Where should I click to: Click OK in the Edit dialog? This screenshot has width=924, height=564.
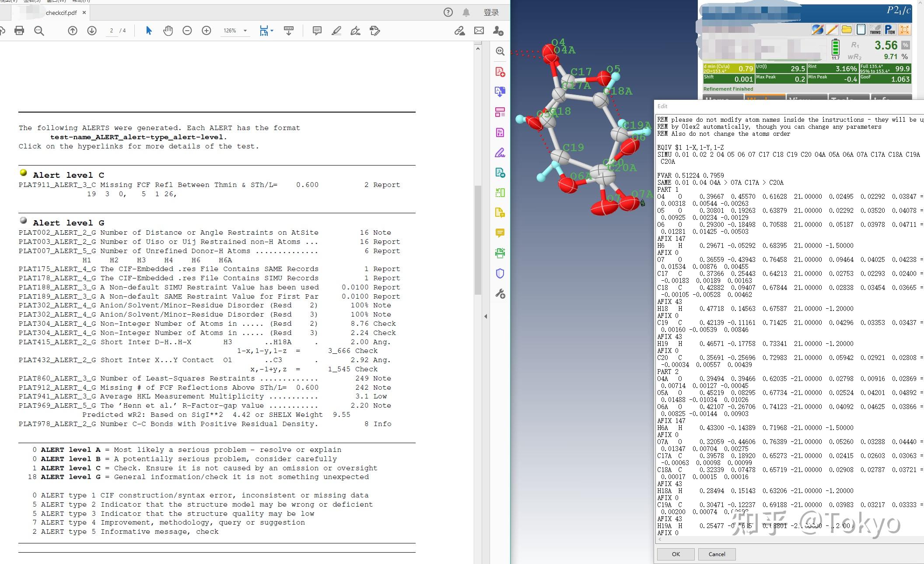point(675,554)
